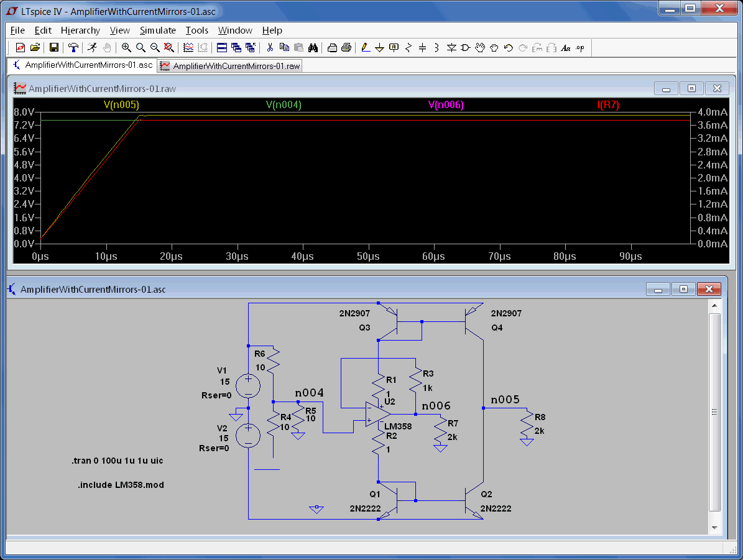Click the yellow V(n005) trace label
The width and height of the screenshot is (743, 560).
[121, 104]
